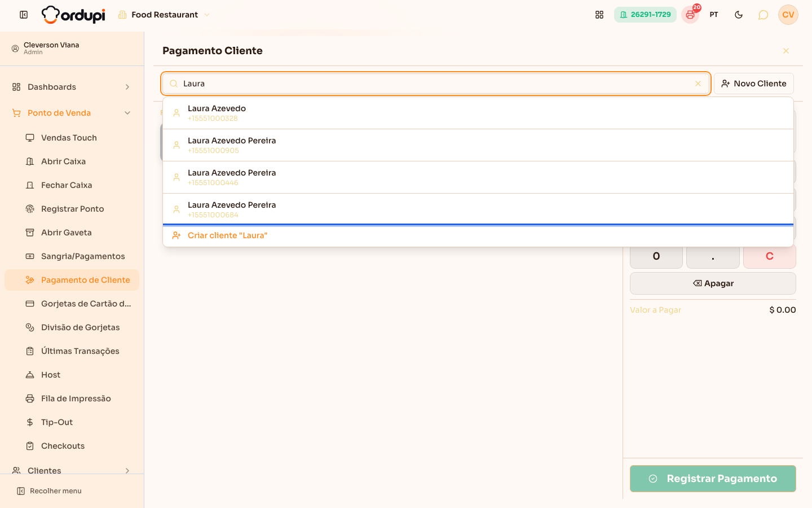Open the print queue icon with the red badge
Image resolution: width=812 pixels, height=508 pixels.
pyautogui.click(x=690, y=15)
